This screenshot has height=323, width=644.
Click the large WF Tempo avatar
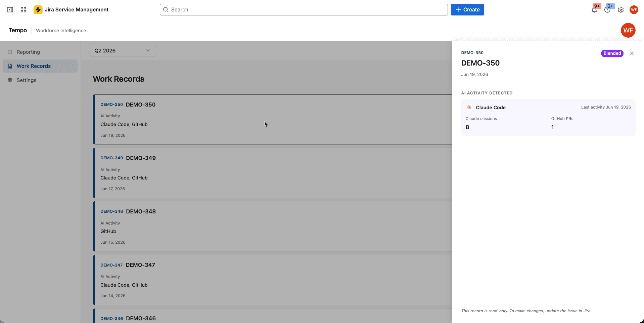[x=628, y=30]
